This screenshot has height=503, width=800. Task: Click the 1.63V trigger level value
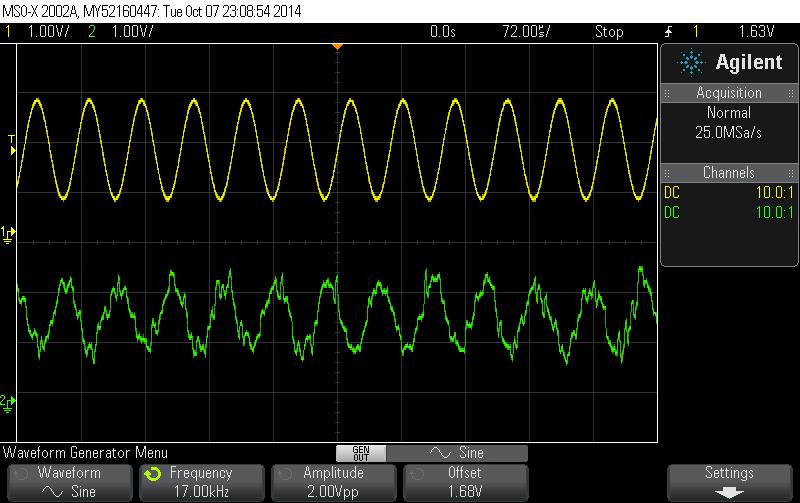(x=756, y=32)
